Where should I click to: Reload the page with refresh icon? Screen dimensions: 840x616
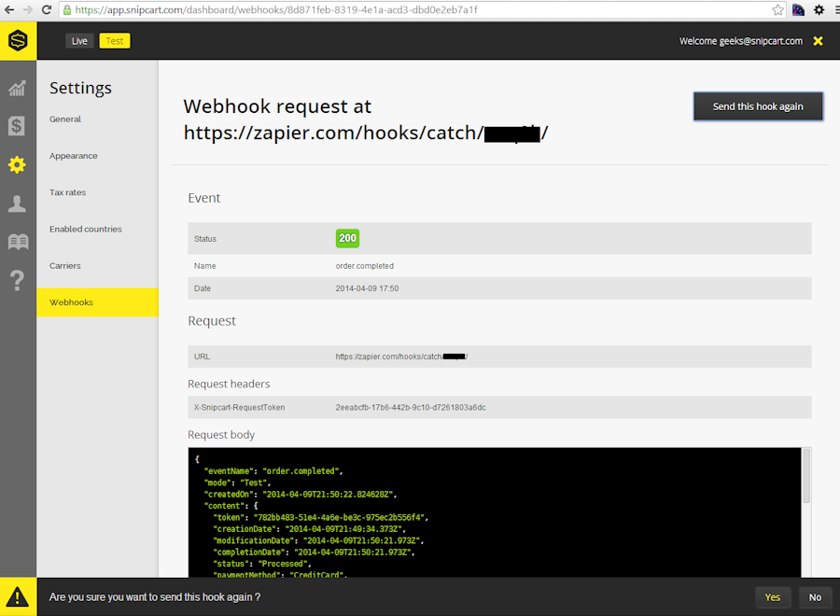click(47, 9)
